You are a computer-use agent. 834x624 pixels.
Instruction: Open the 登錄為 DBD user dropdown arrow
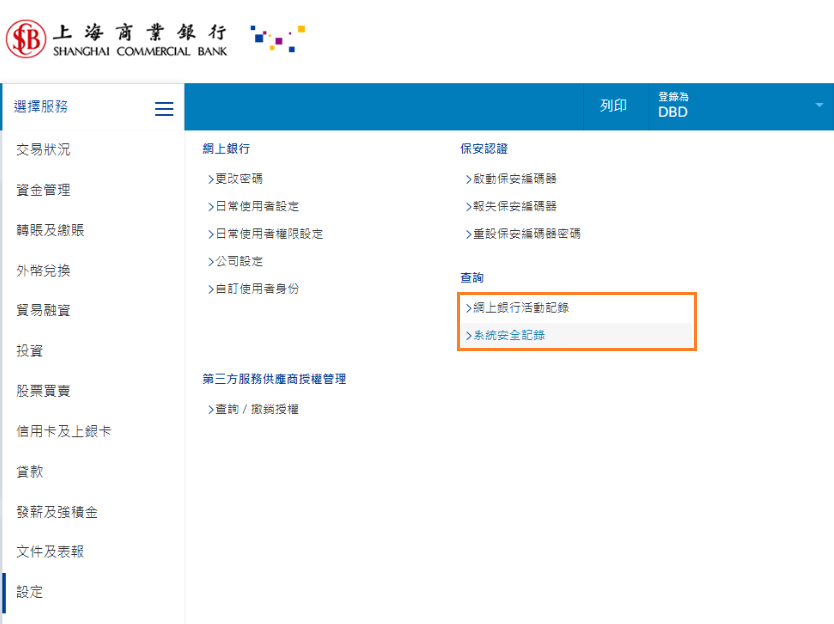pos(819,106)
